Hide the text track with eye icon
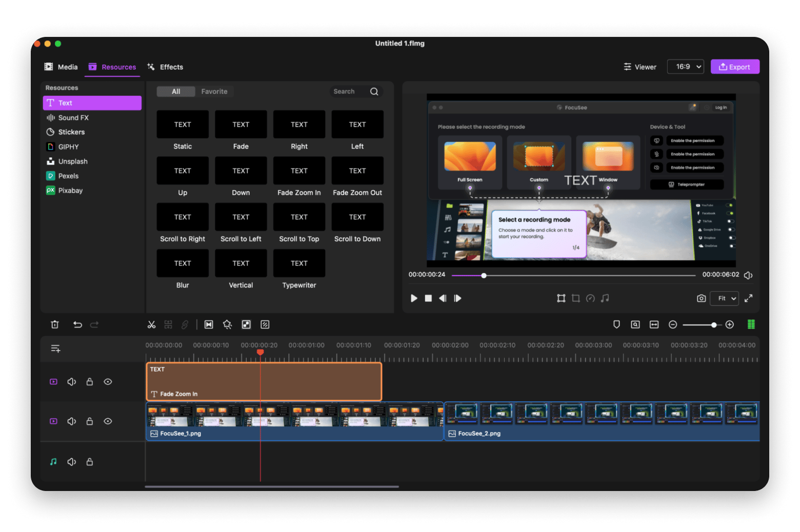The height and width of the screenshot is (532, 800). (x=108, y=382)
